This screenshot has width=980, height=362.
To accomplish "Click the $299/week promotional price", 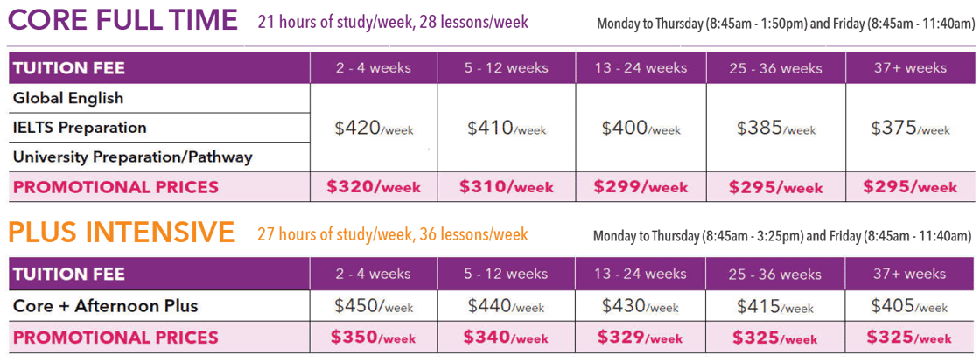I will (640, 186).
